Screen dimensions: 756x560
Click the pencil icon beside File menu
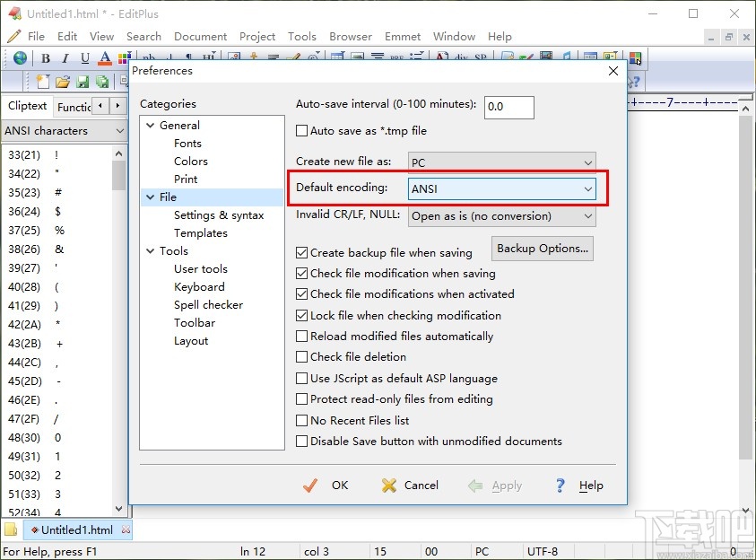(x=14, y=36)
